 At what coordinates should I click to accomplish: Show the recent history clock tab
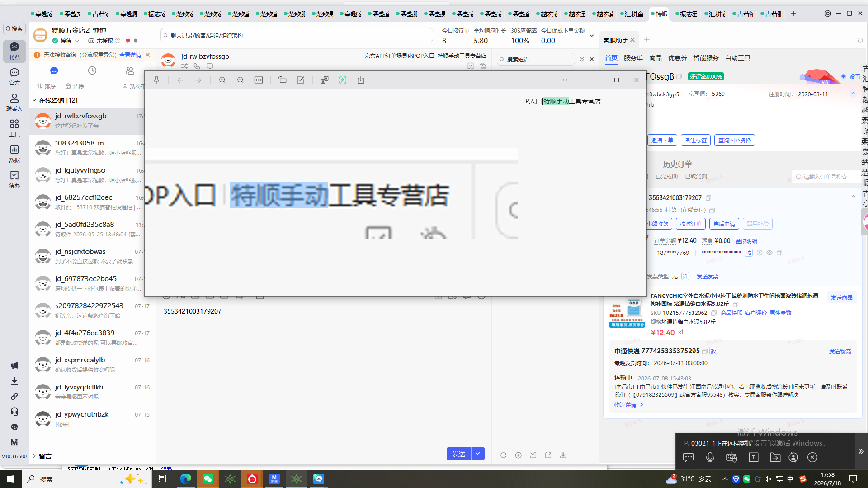(x=92, y=70)
